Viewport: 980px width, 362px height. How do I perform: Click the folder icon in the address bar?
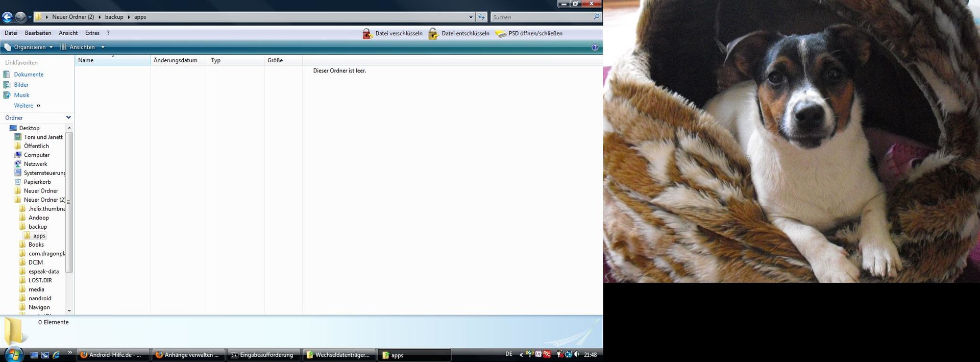38,17
